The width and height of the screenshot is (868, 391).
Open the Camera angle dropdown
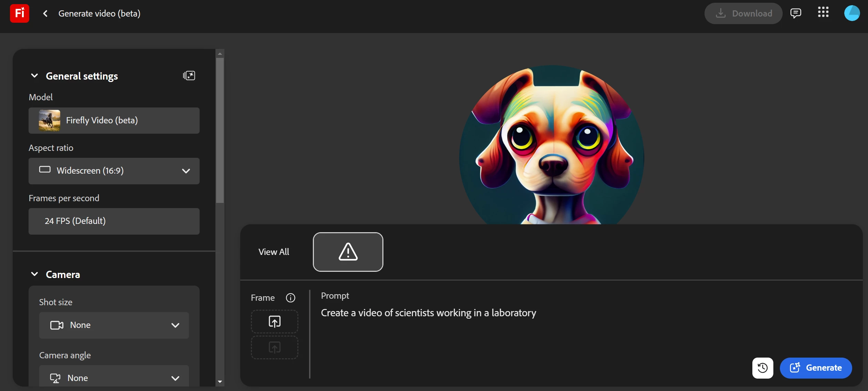[x=114, y=378]
